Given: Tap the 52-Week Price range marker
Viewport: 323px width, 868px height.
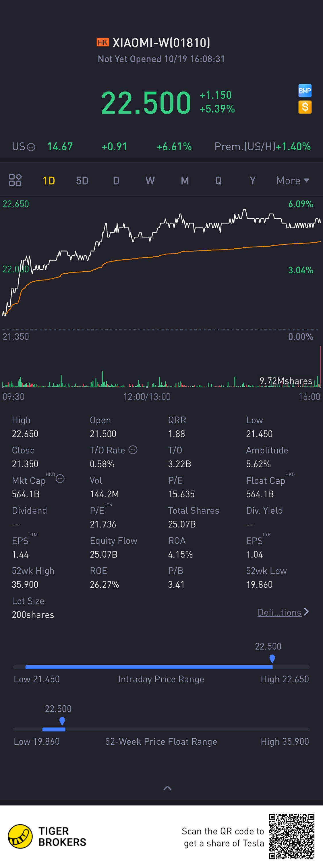Looking at the screenshot, I should click(62, 721).
